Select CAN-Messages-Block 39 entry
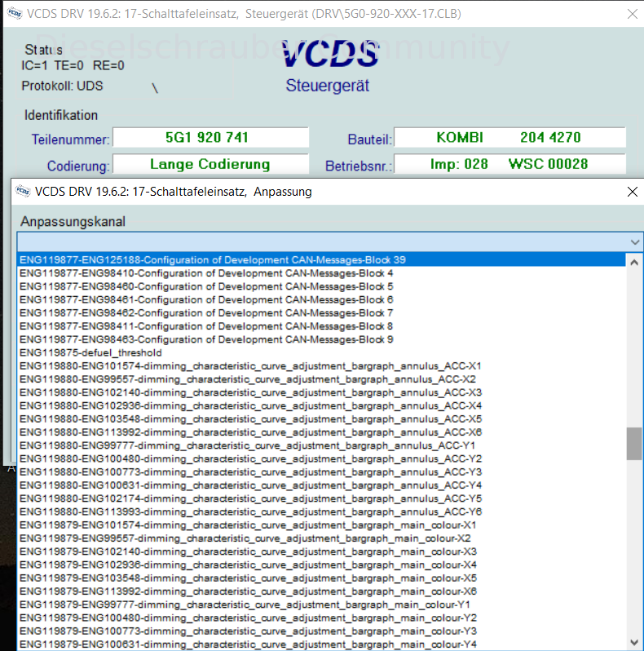The width and height of the screenshot is (644, 651). pos(321,260)
